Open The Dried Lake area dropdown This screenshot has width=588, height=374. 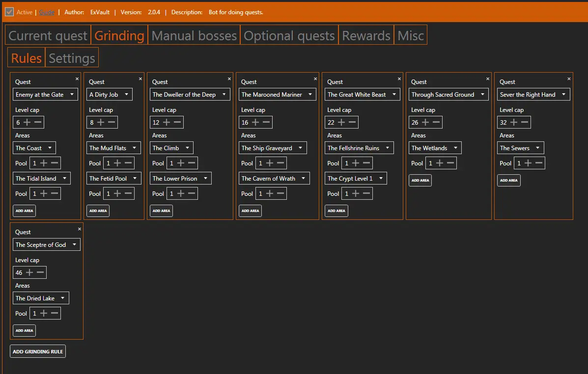point(41,298)
